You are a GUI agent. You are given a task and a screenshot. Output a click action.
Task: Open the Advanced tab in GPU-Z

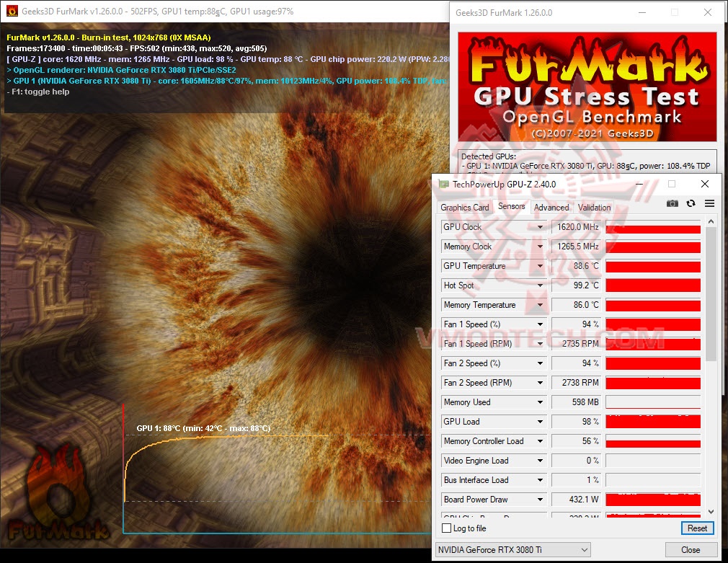(551, 208)
